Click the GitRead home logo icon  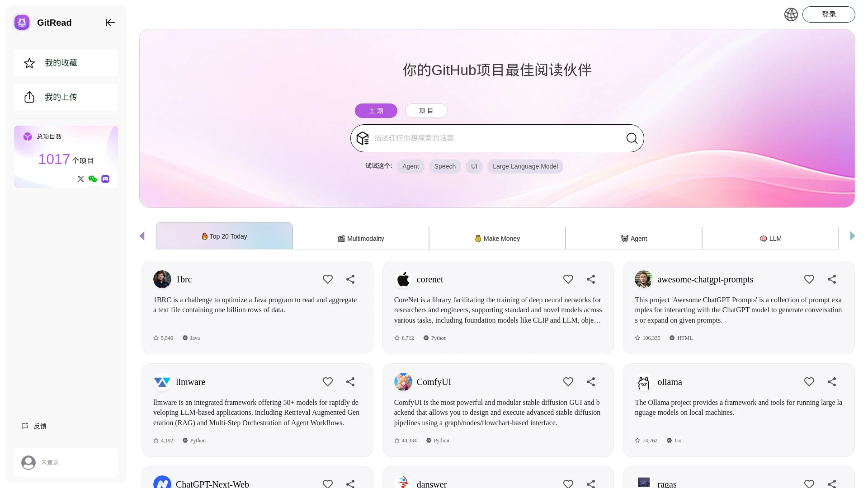point(22,22)
